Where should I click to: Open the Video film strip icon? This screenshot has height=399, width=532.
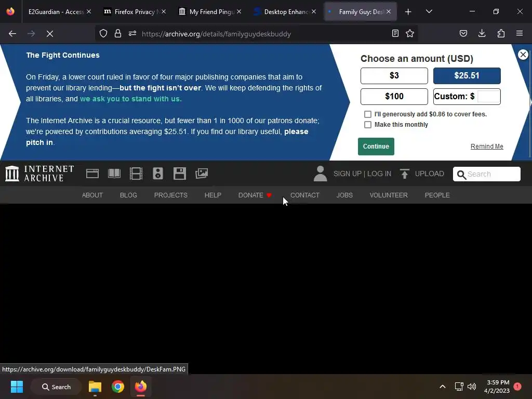[136, 174]
